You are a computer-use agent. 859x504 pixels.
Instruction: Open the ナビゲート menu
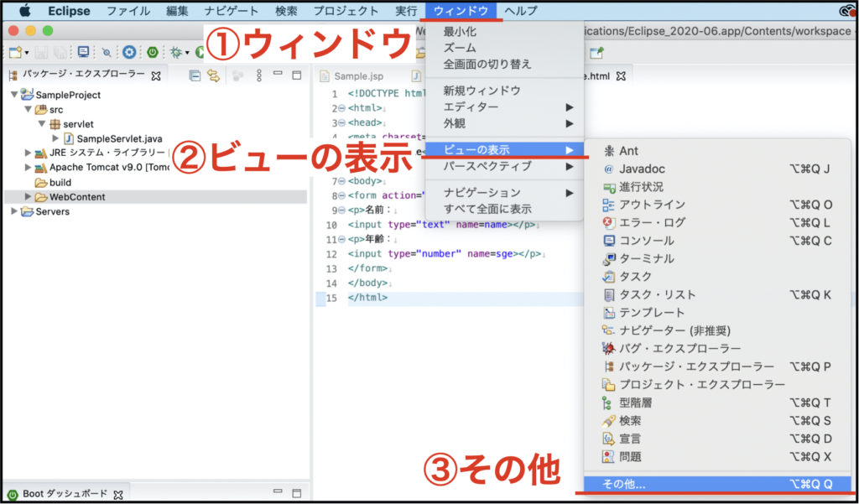tap(232, 11)
